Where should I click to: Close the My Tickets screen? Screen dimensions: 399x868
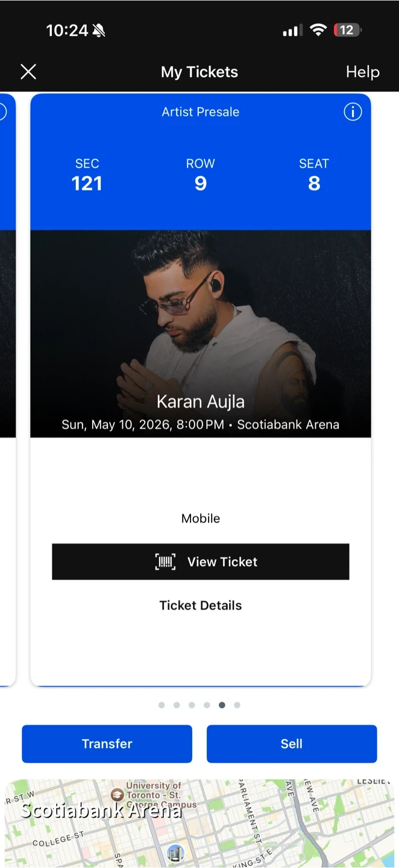(x=28, y=72)
